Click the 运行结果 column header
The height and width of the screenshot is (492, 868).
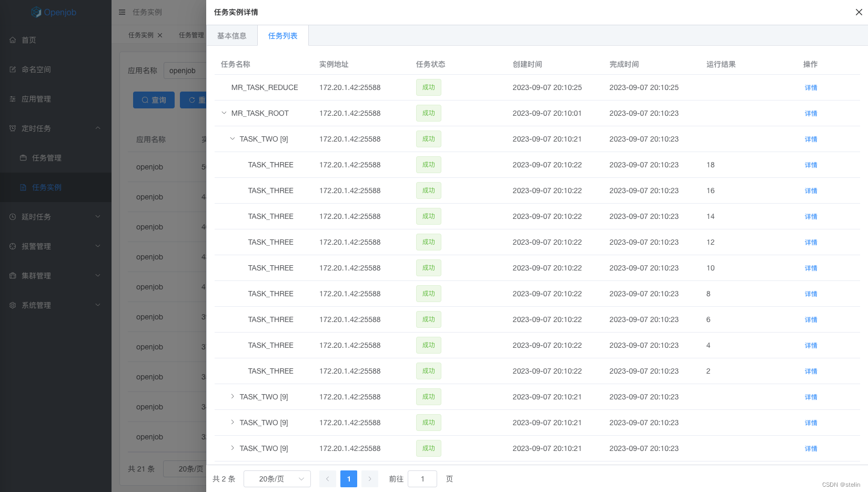pos(721,64)
